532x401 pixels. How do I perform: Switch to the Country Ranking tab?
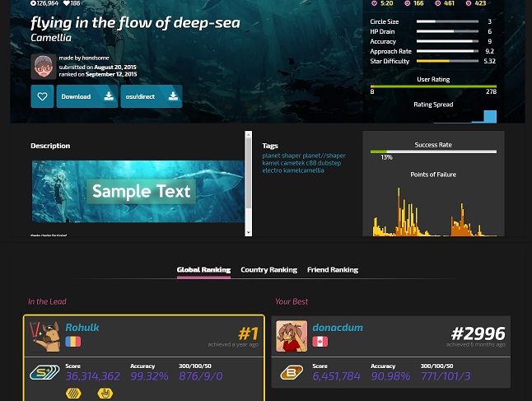(x=268, y=270)
